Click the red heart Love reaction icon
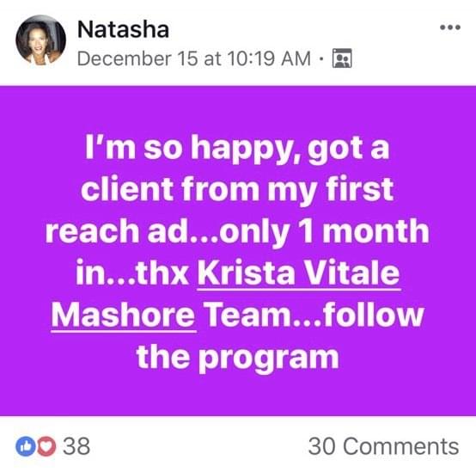 46,446
